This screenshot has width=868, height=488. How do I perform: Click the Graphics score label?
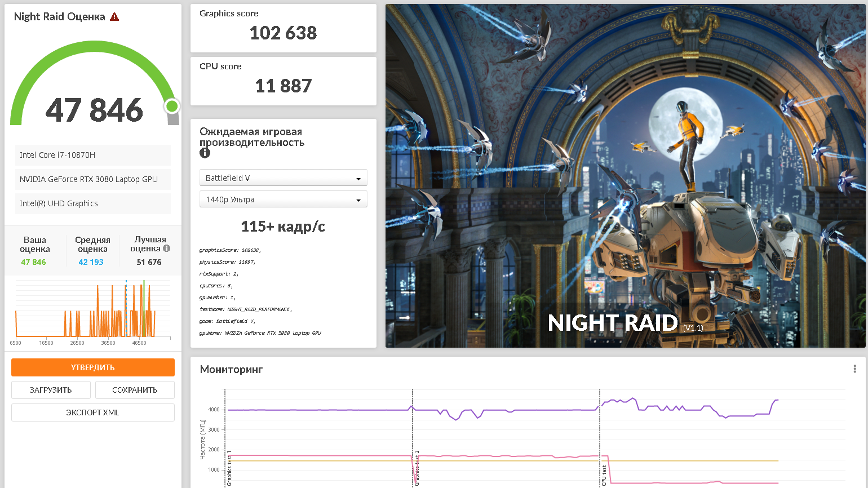click(x=229, y=14)
